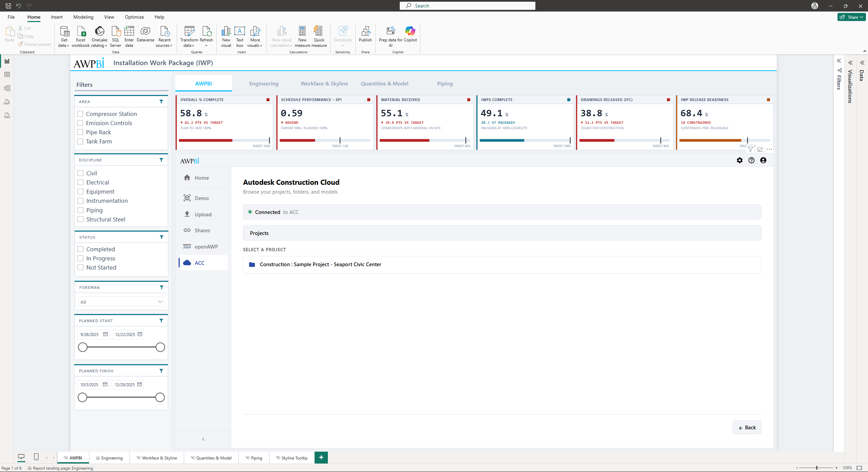The height and width of the screenshot is (472, 868).
Task: Create a Quick measure
Action: tap(319, 37)
